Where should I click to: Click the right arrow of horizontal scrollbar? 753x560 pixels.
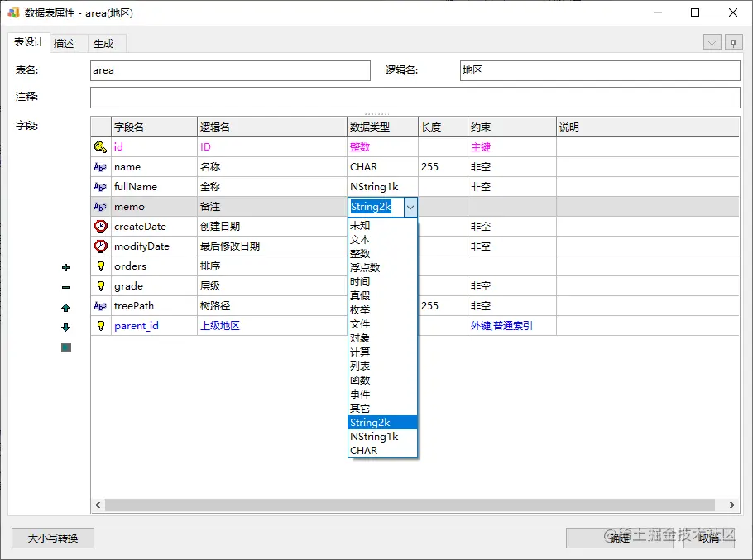pyautogui.click(x=731, y=505)
